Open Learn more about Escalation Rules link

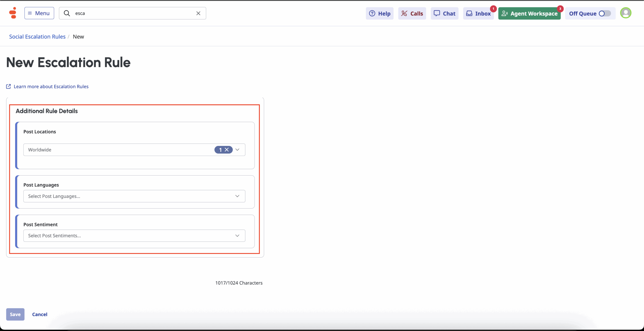[51, 87]
